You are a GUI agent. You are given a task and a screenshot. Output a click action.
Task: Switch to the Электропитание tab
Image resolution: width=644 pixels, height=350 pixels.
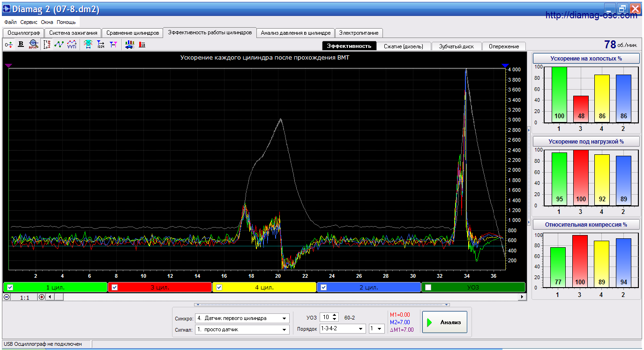pos(359,33)
